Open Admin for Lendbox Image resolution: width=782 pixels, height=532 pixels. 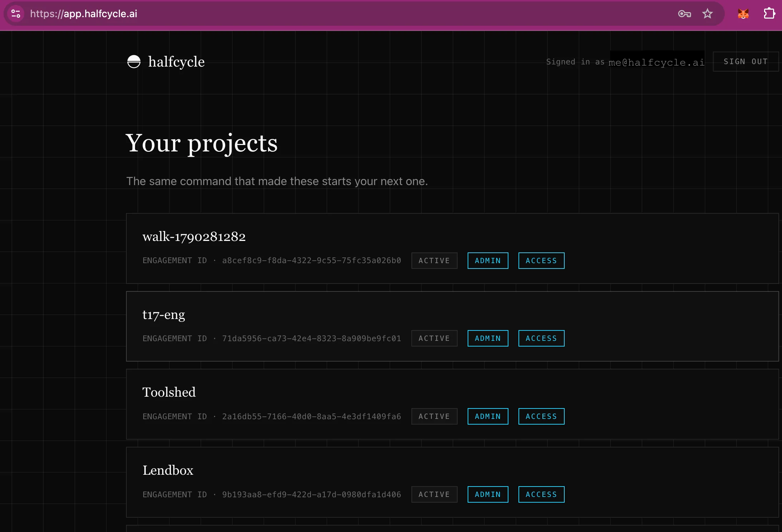(488, 494)
